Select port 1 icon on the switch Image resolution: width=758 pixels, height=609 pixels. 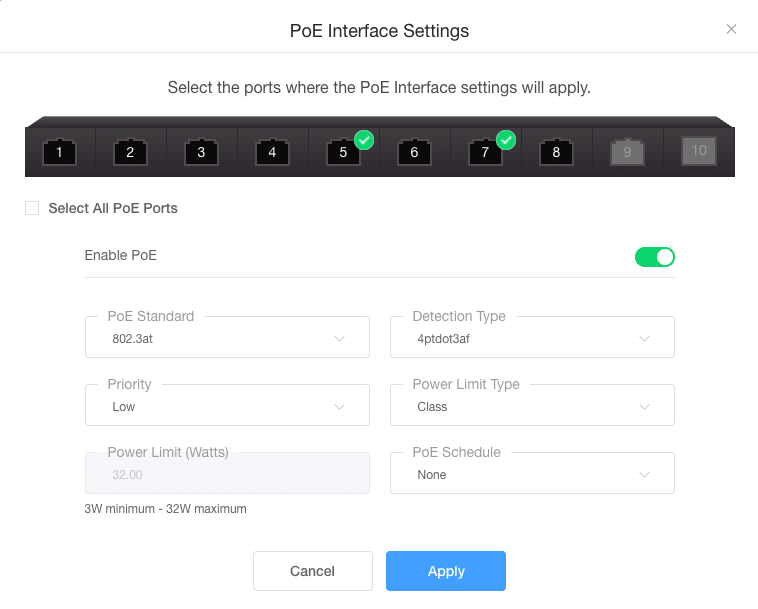[59, 152]
